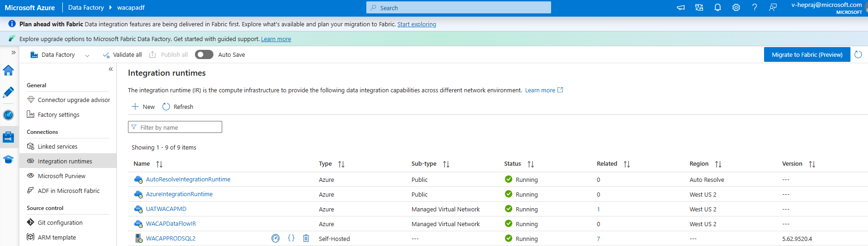The width and height of the screenshot is (868, 246).
Task: Open AutoResolveIntegrationRuntime link
Action: (188, 180)
